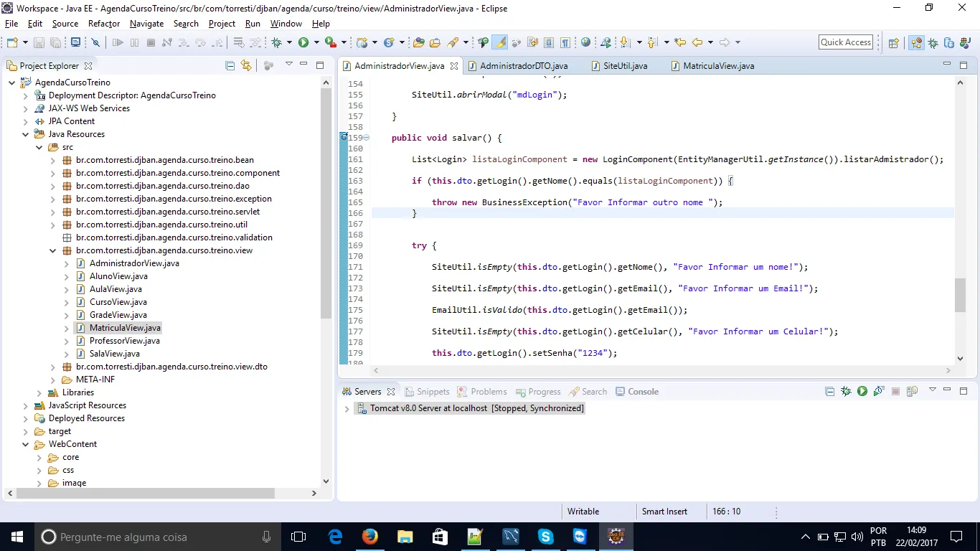
Task: Toggle Show Whitespace Characters pilcrow button
Action: pyautogui.click(x=565, y=42)
